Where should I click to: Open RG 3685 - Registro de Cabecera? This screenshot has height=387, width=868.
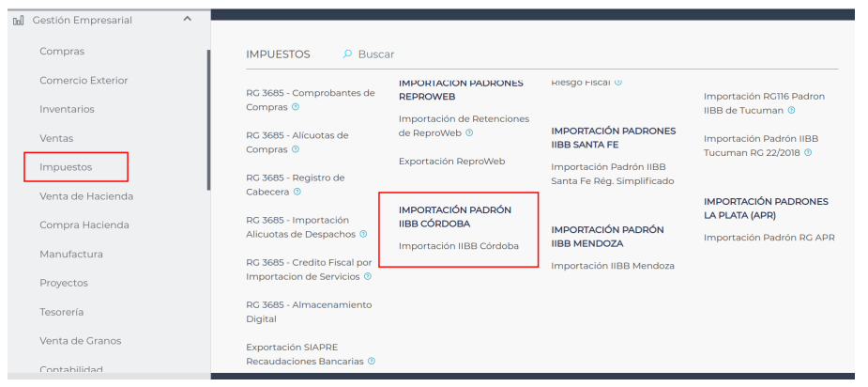point(296,185)
